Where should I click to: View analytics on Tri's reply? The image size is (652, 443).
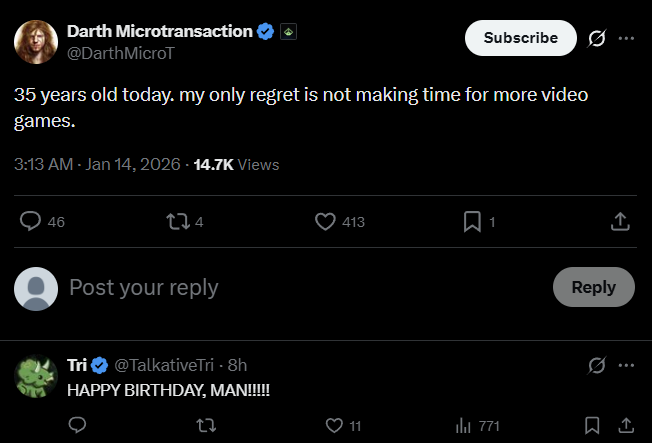464,426
